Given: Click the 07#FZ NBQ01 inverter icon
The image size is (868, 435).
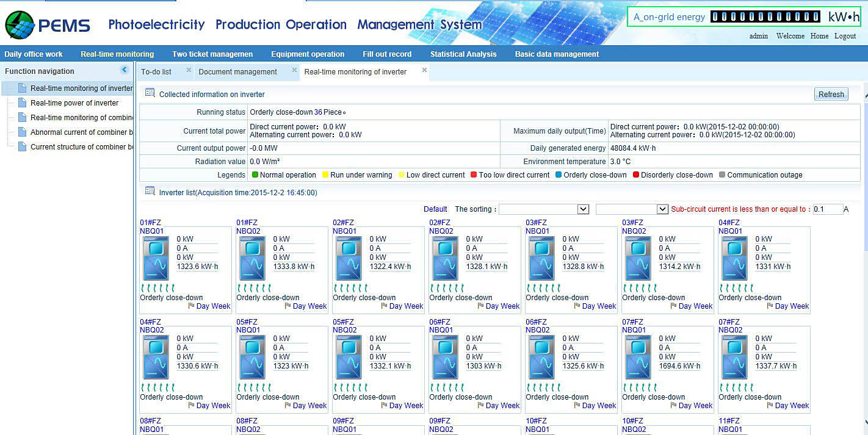Looking at the screenshot, I should click(638, 358).
